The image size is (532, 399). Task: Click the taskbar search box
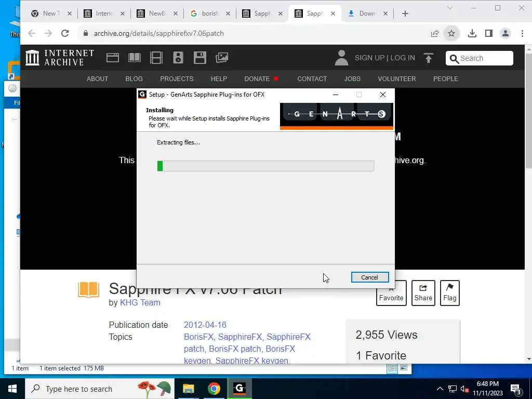pos(100,389)
